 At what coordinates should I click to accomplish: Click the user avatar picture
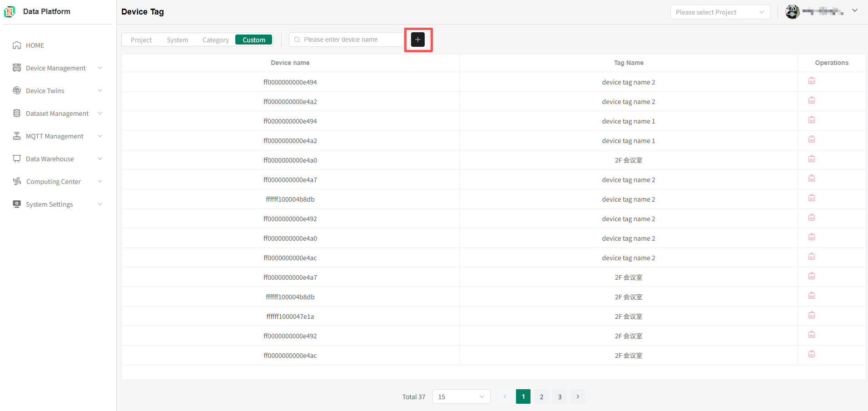tap(792, 12)
